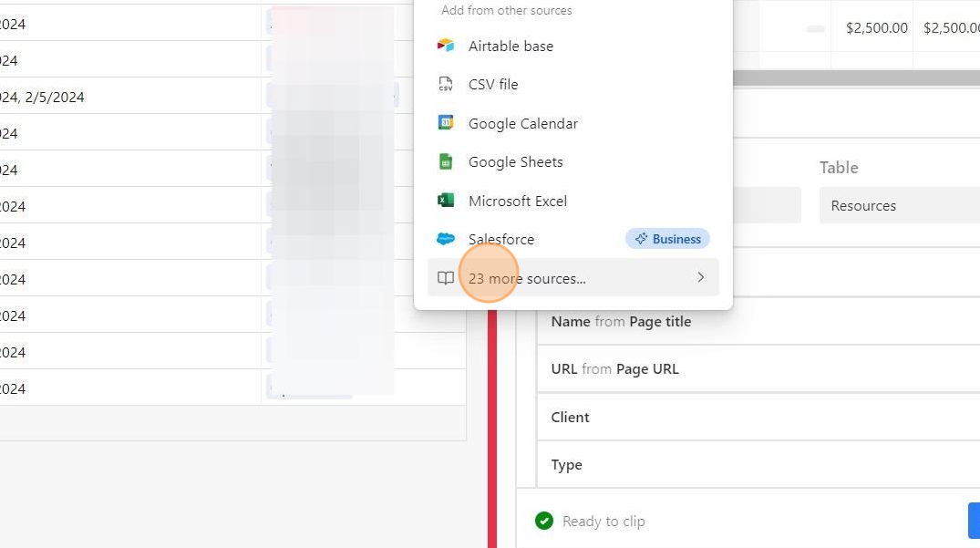Click the Google Calendar icon

coord(446,122)
